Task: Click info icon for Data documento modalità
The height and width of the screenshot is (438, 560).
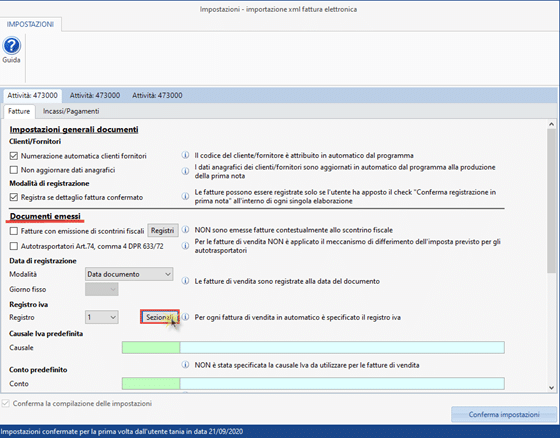Action: coord(185,281)
